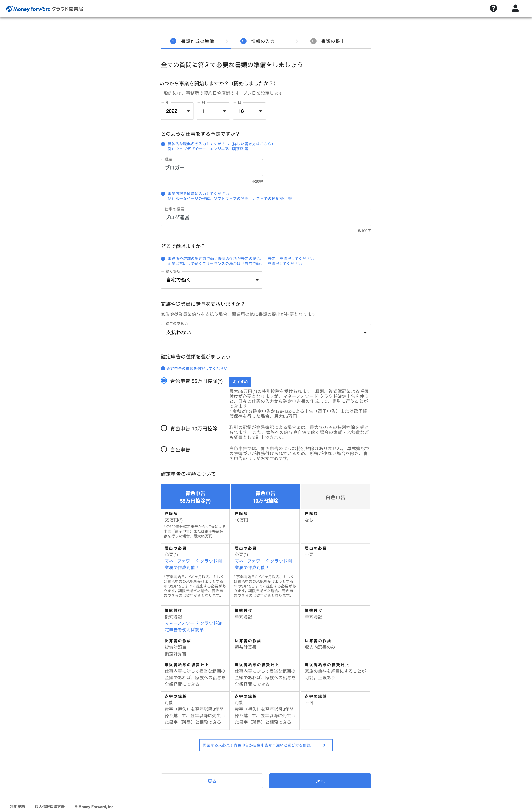Image resolution: width=532 pixels, height=812 pixels.
Task: Click the 戻る button
Action: tap(212, 781)
